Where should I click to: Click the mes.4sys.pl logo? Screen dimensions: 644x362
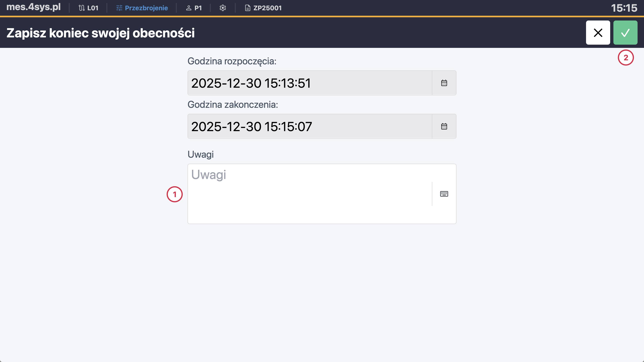(x=33, y=7)
